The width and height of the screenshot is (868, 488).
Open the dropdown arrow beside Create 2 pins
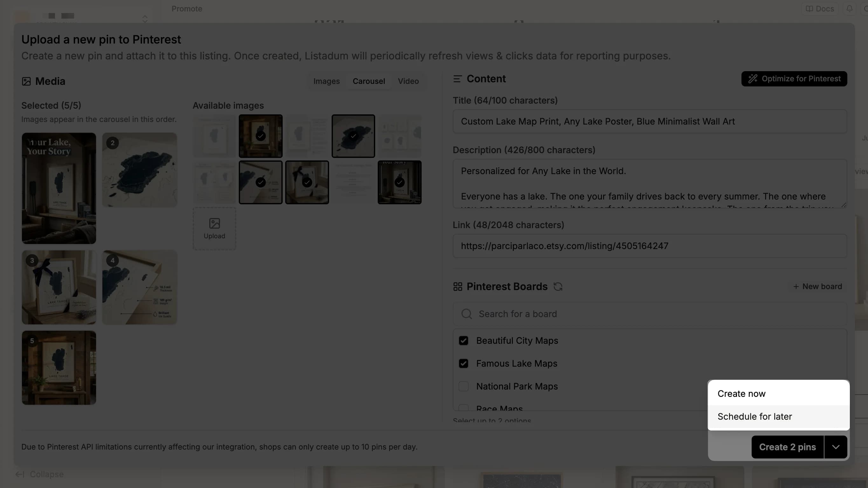coord(836,447)
